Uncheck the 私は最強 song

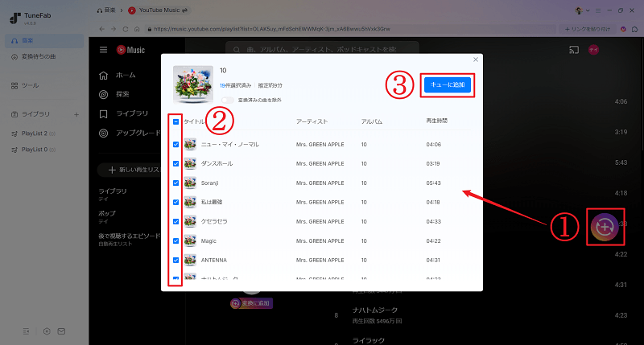click(175, 202)
